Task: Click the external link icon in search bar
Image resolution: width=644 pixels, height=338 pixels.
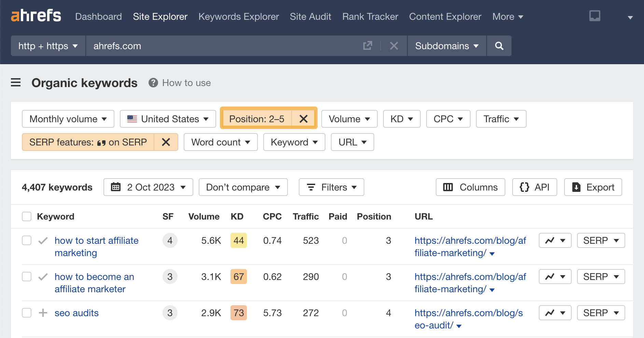Action: [x=367, y=46]
